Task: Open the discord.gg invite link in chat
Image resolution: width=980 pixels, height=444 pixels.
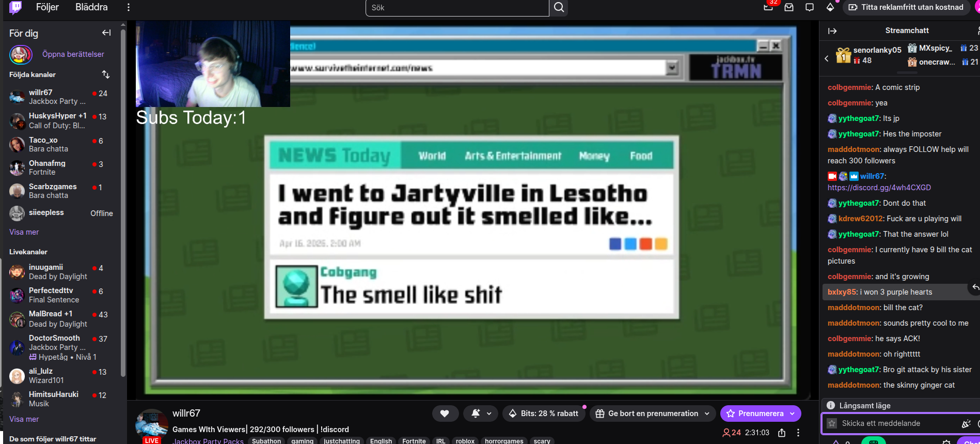Action: click(879, 188)
